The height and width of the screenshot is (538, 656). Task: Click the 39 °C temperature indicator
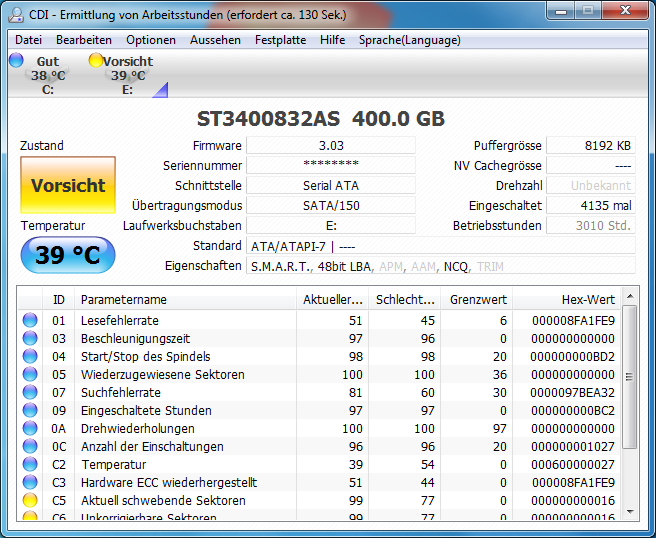point(68,255)
